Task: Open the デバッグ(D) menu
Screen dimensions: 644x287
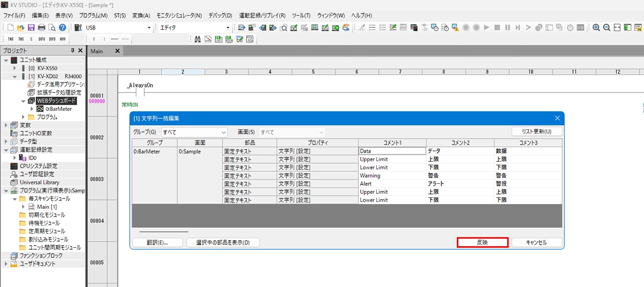Action: [x=220, y=16]
